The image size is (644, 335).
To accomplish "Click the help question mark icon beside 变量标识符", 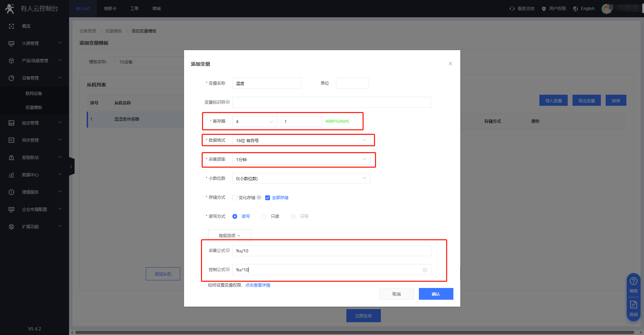I will click(228, 102).
